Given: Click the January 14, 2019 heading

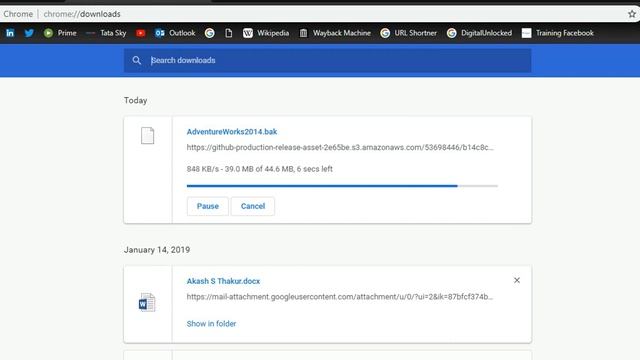Looking at the screenshot, I should point(157,250).
